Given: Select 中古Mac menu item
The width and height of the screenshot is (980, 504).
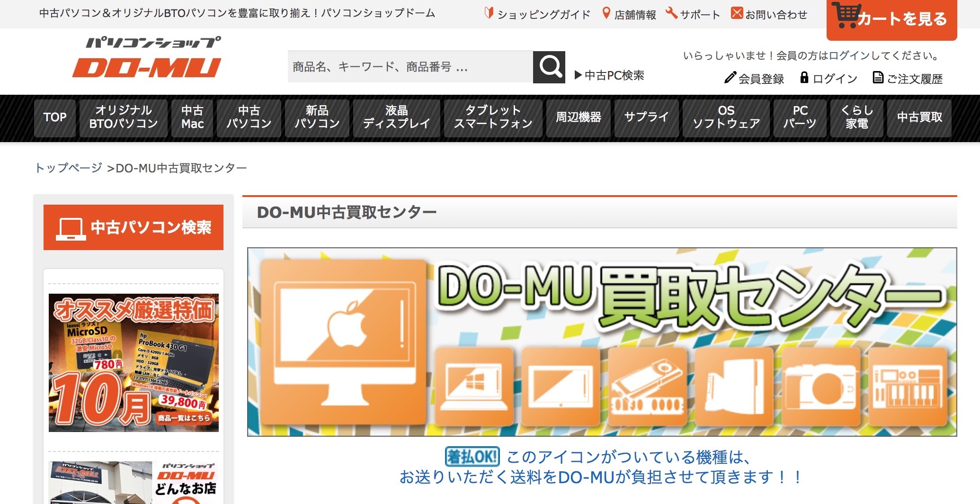Looking at the screenshot, I should click(192, 117).
